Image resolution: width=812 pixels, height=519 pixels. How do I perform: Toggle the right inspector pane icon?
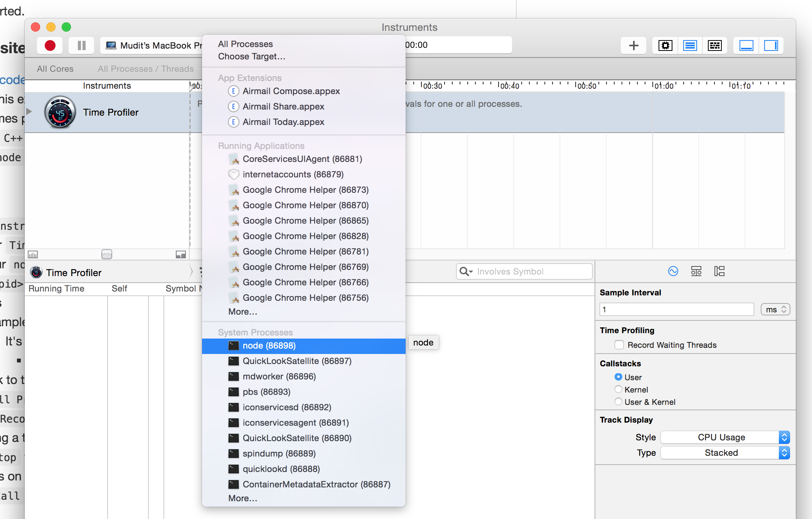(x=771, y=45)
